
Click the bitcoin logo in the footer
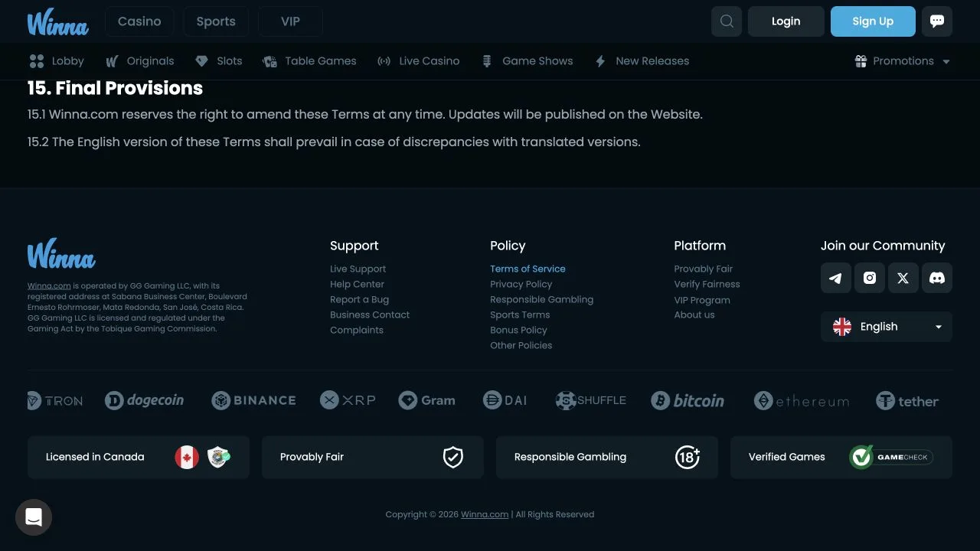[x=688, y=400]
